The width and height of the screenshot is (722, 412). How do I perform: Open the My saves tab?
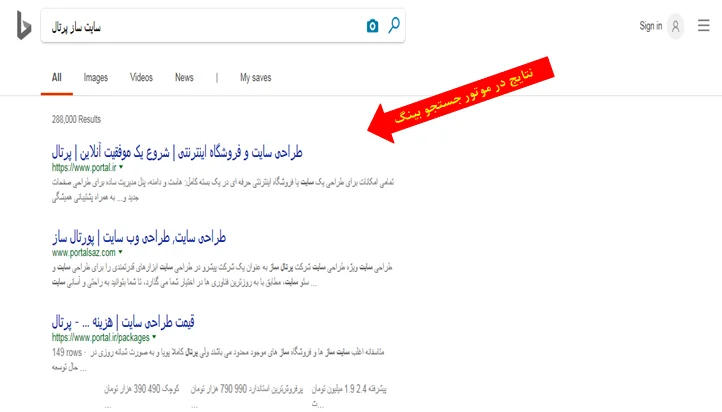[255, 77]
